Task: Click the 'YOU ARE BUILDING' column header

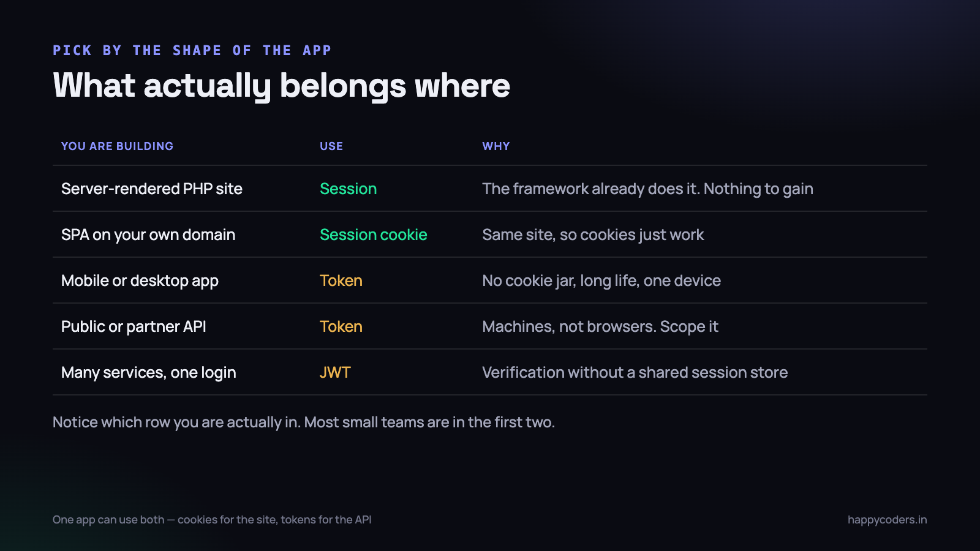Action: [x=117, y=146]
